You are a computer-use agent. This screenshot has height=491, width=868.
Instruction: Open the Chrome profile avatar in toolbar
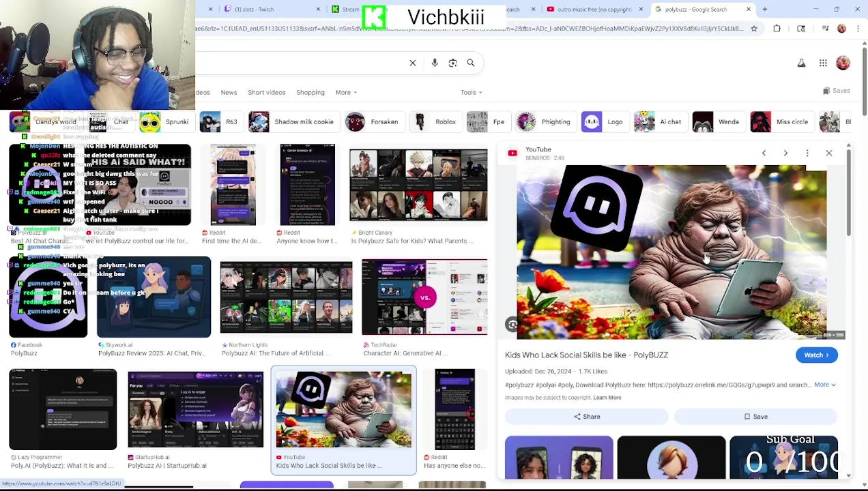[841, 29]
